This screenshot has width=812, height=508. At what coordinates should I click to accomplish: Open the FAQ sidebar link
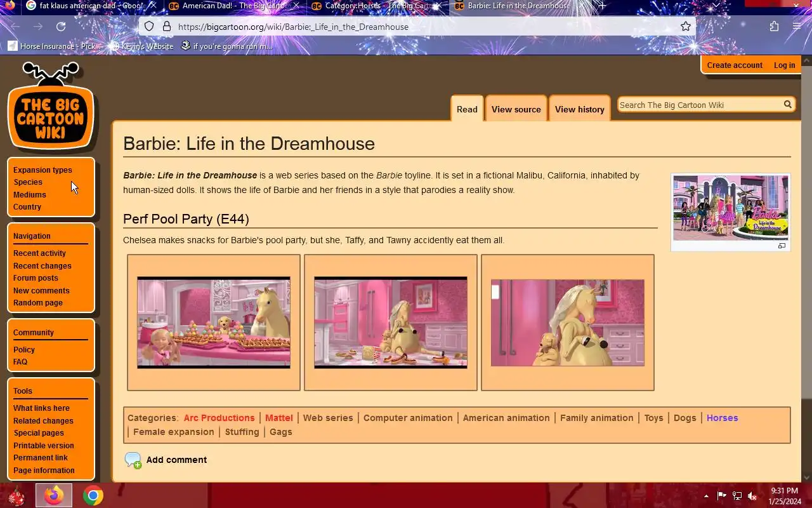20,362
